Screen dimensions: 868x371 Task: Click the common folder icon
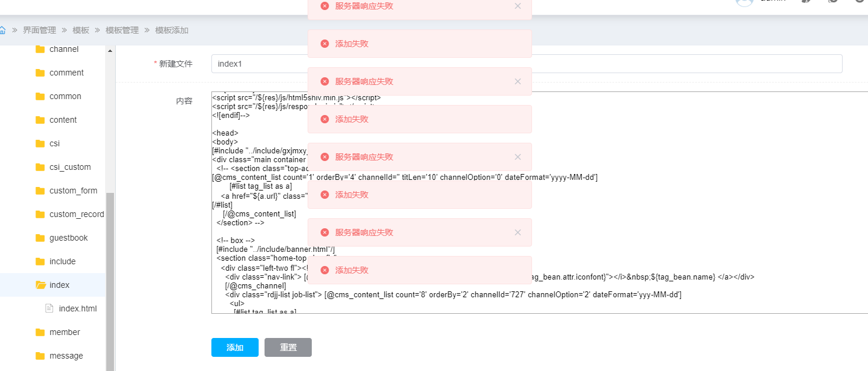(x=40, y=96)
